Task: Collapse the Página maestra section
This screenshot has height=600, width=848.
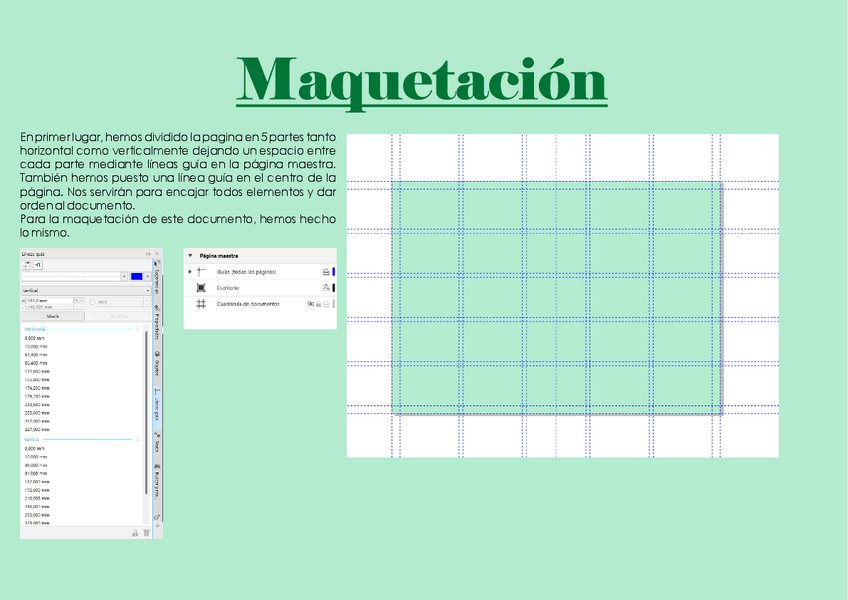Action: (x=190, y=256)
